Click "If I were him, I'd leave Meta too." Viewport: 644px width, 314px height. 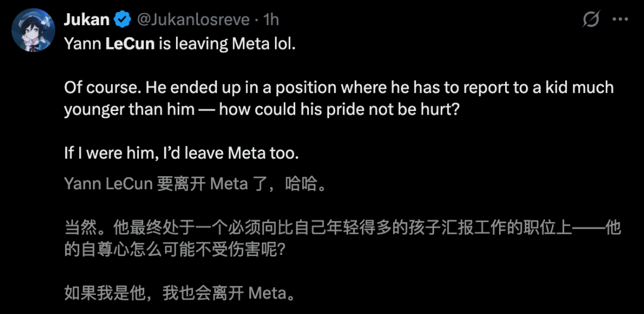coord(181,153)
